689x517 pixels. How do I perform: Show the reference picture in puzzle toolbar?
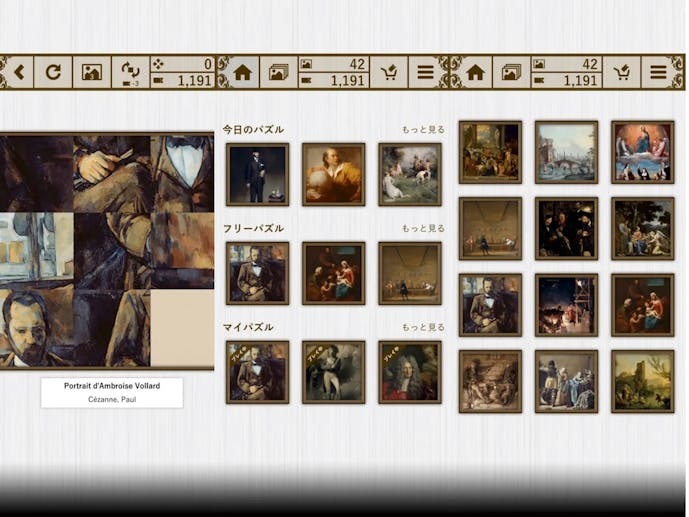91,72
